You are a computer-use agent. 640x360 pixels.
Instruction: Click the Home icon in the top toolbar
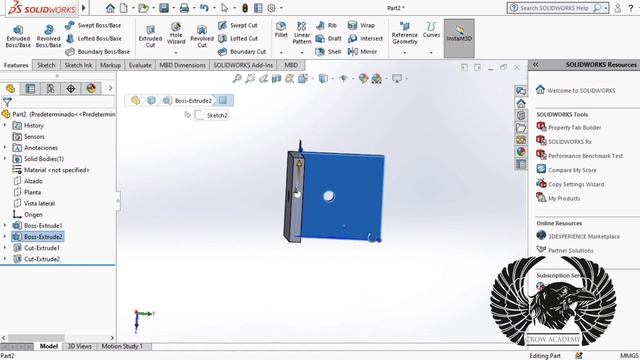(x=110, y=8)
